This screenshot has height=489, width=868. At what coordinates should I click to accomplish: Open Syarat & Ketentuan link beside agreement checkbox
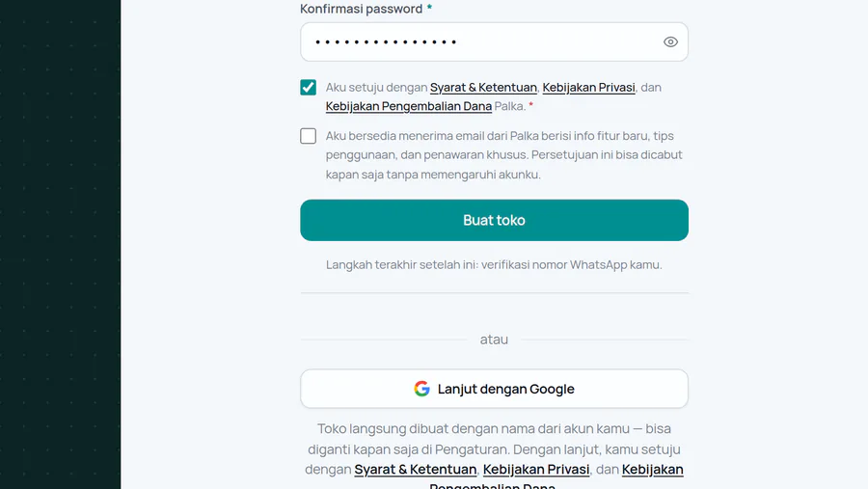pos(483,88)
